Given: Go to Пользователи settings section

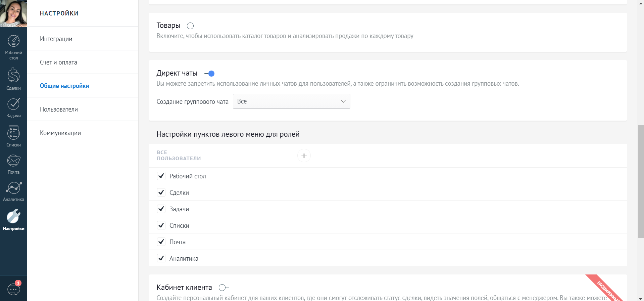Looking at the screenshot, I should (x=59, y=110).
